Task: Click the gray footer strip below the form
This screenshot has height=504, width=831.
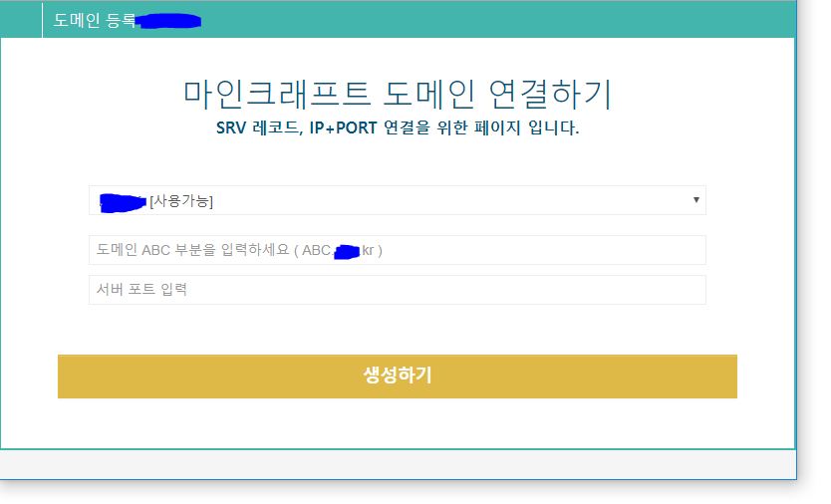Action: point(397,463)
